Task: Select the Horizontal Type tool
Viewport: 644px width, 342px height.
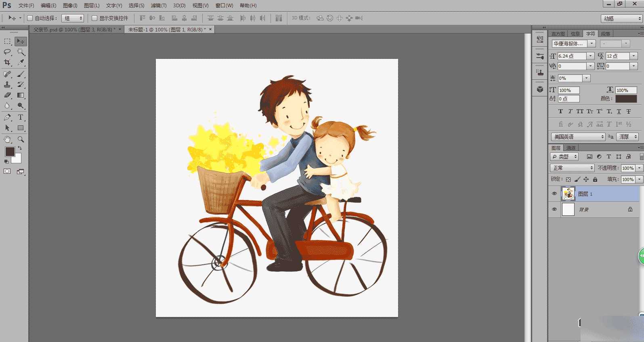Action: pyautogui.click(x=21, y=117)
